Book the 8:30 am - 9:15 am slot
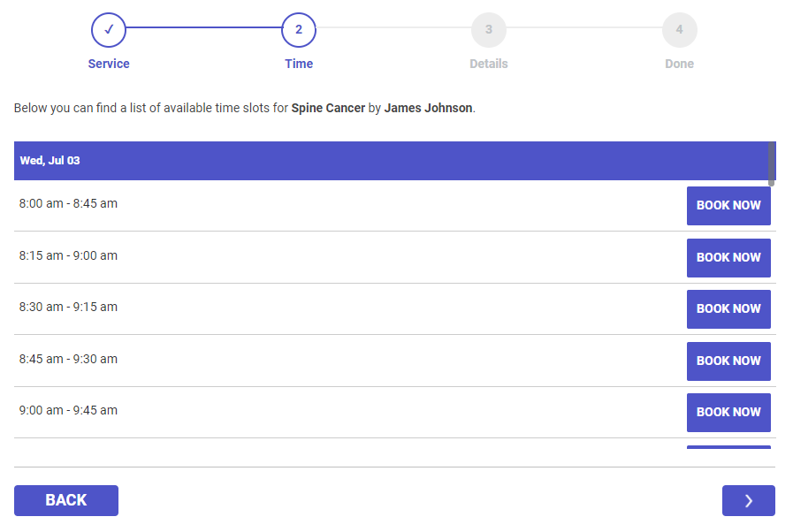793x532 pixels. 728,308
